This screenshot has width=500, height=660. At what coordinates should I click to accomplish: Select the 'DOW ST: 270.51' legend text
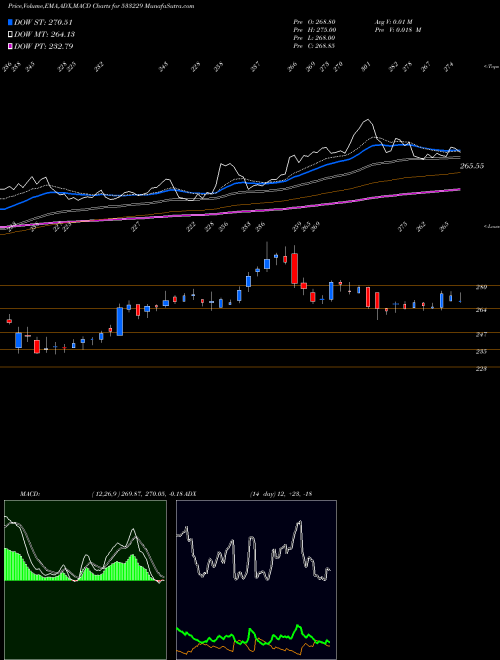tap(44, 22)
